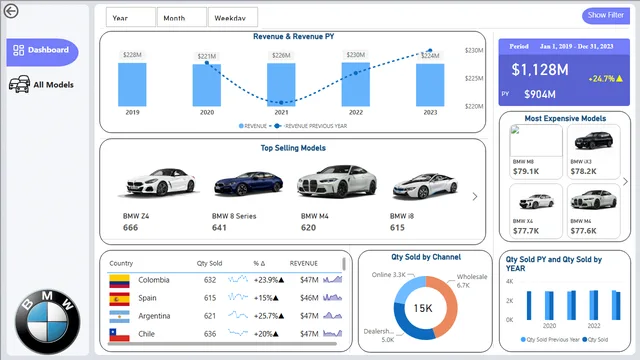Select the Argentina country name
This screenshot has height=360, width=640.
click(154, 316)
